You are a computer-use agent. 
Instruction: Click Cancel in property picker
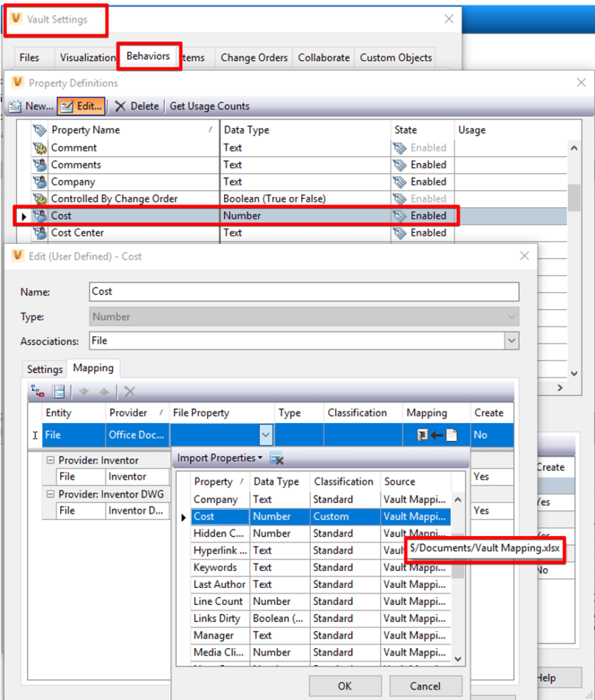[426, 686]
